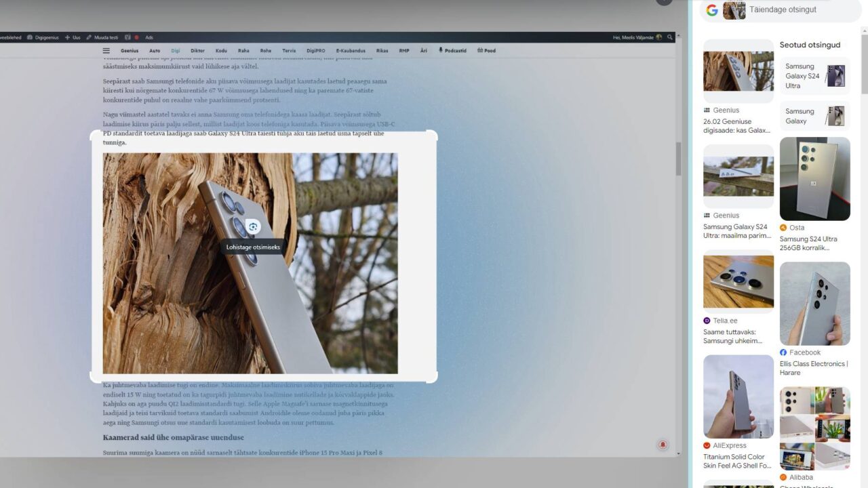The height and width of the screenshot is (488, 868).
Task: Open the E-Kaubandus navigation item
Action: tap(351, 50)
